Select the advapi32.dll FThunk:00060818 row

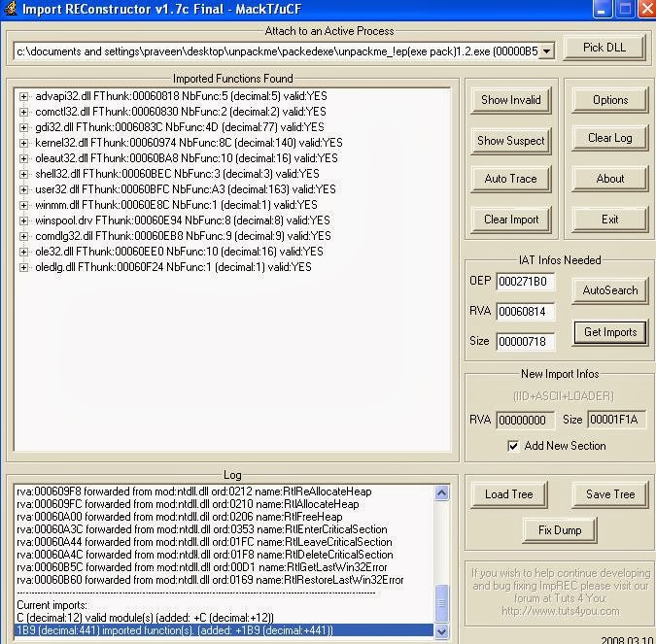[x=181, y=96]
